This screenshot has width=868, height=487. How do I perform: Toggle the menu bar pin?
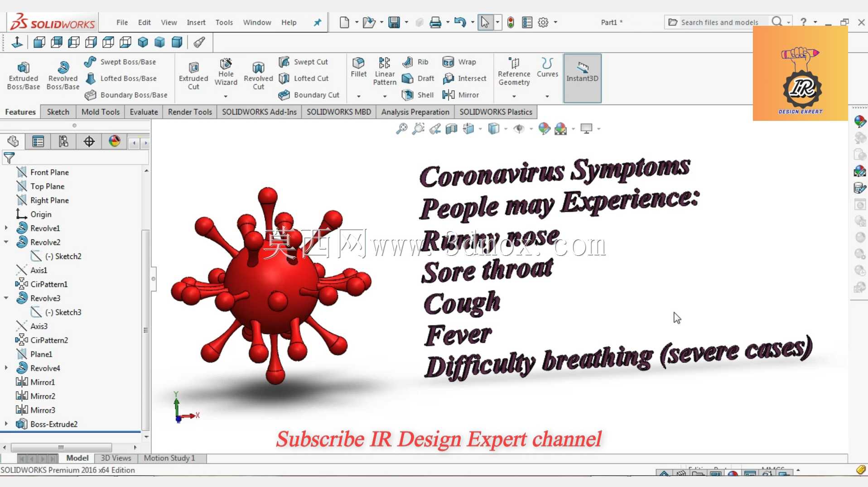tap(318, 22)
